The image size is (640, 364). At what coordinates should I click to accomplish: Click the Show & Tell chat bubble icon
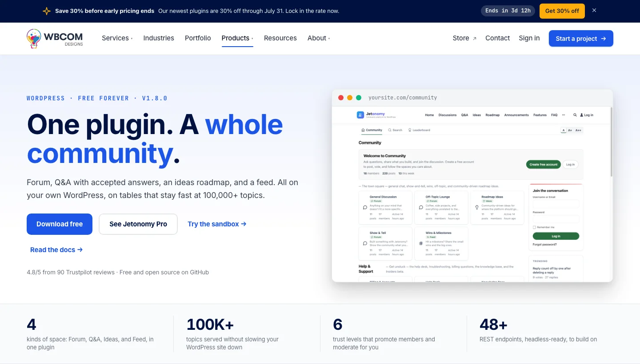point(365,243)
